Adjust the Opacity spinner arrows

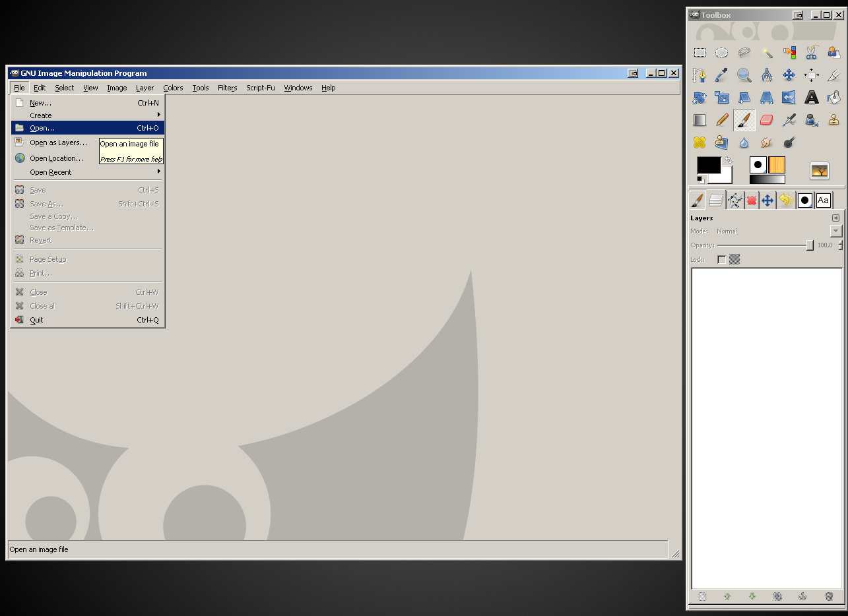point(841,245)
